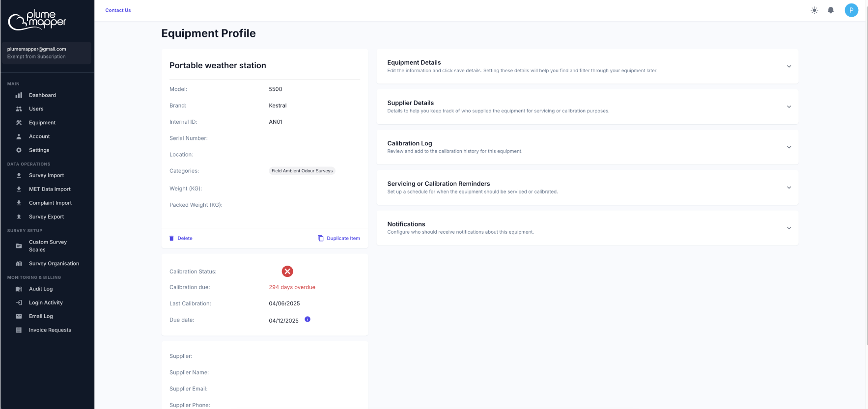Click the Survey Import download icon
The height and width of the screenshot is (409, 868).
pos(19,175)
